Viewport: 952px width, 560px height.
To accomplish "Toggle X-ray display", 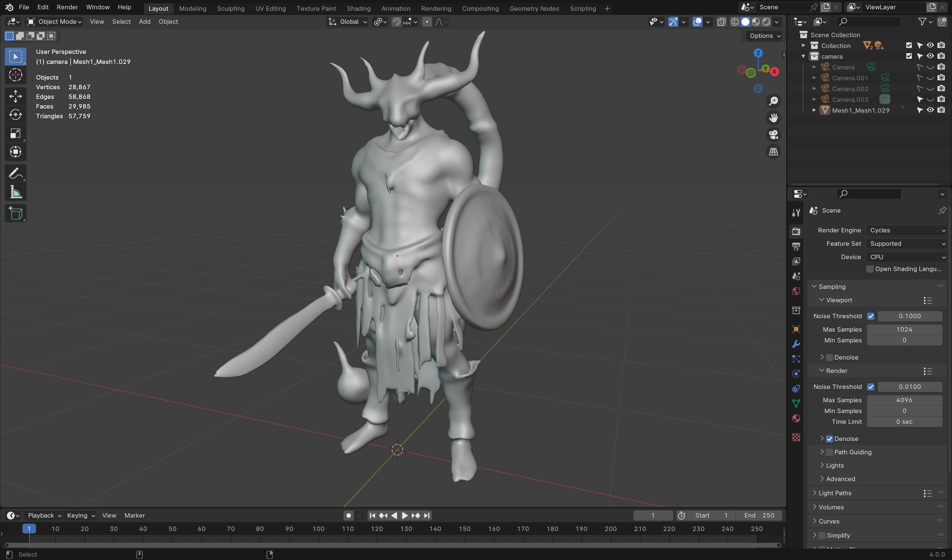I will click(x=721, y=22).
